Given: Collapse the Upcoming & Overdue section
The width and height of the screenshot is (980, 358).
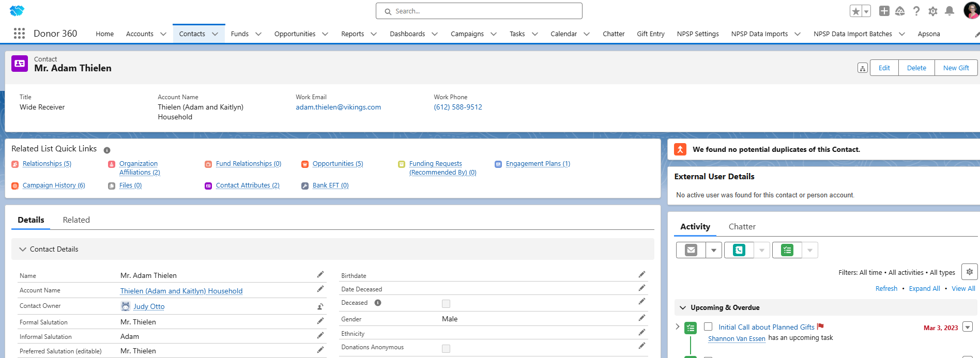Looking at the screenshot, I should 683,307.
